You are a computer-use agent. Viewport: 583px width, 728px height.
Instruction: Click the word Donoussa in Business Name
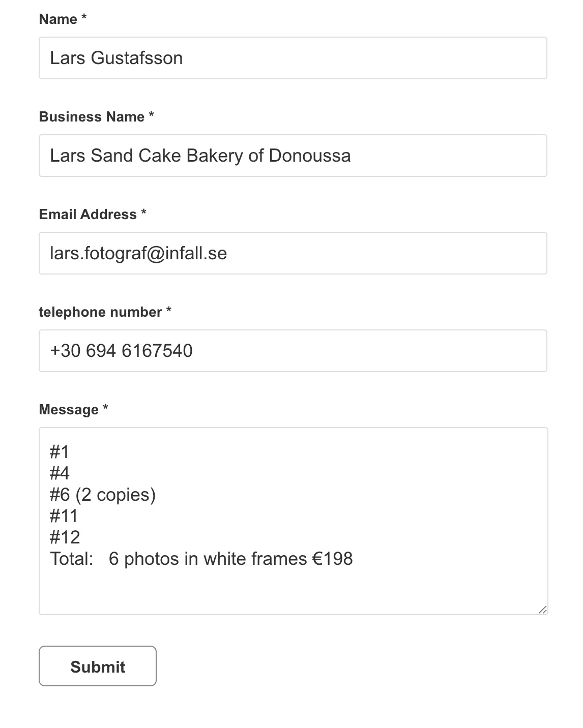click(x=309, y=156)
